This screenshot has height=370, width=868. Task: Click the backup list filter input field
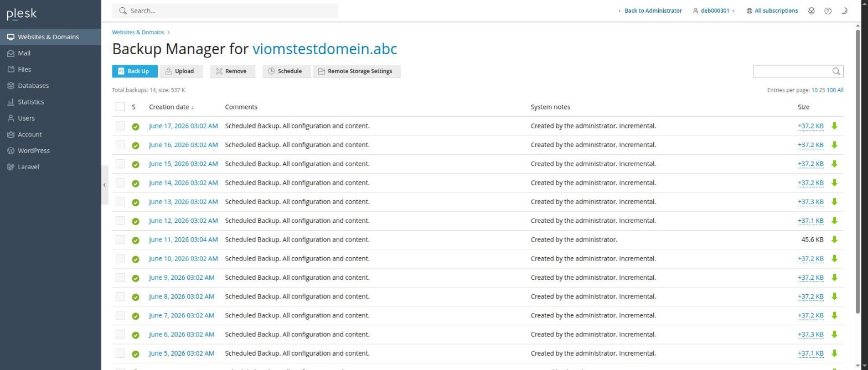pos(793,71)
